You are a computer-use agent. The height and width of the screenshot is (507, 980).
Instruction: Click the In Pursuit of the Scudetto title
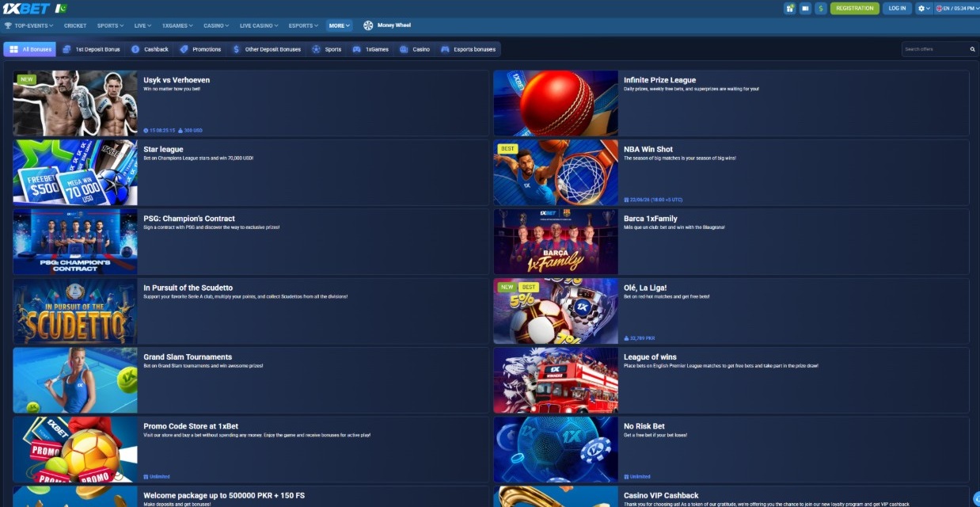(188, 288)
